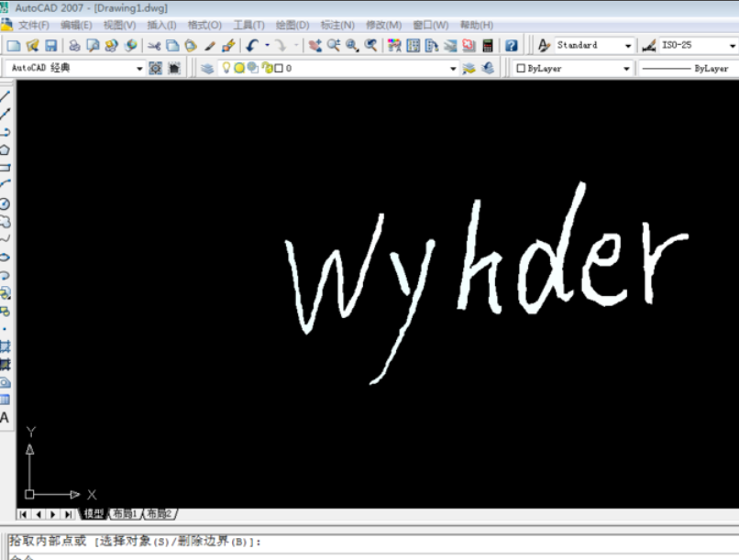Expand the ISO-25 dimension style dropdown
The width and height of the screenshot is (739, 560).
[x=732, y=46]
